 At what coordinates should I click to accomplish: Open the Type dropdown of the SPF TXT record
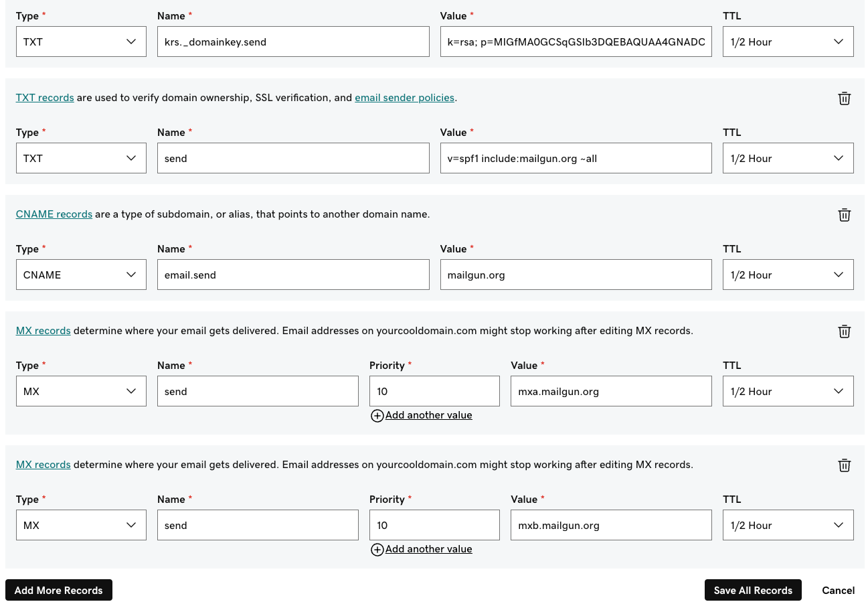coord(80,158)
